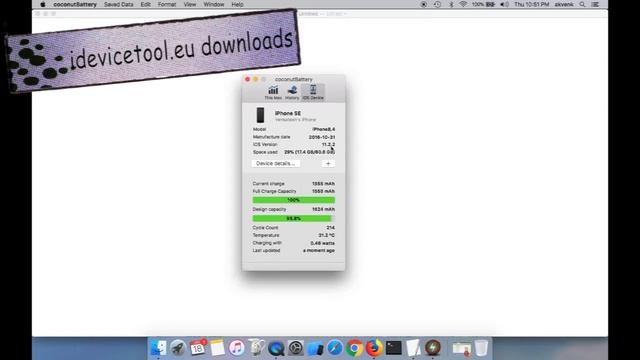The image size is (640, 360).
Task: Click the Cycle Count value 214
Action: tap(330, 228)
